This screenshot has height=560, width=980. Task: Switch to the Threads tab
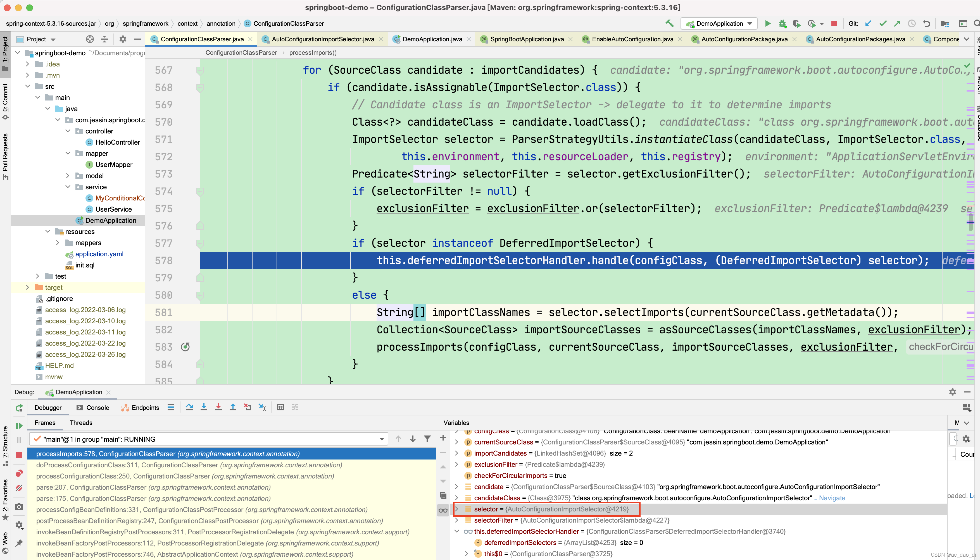click(81, 423)
